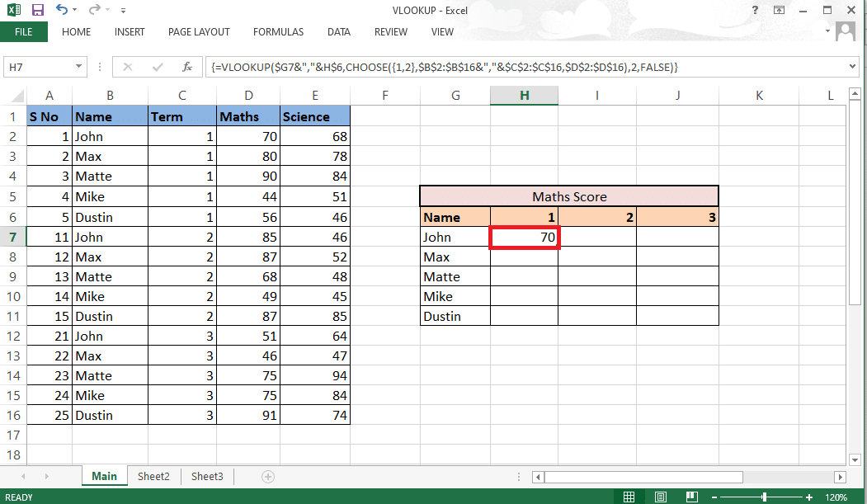Click vertical scrollbar down arrow
The image size is (867, 504).
pos(855,459)
